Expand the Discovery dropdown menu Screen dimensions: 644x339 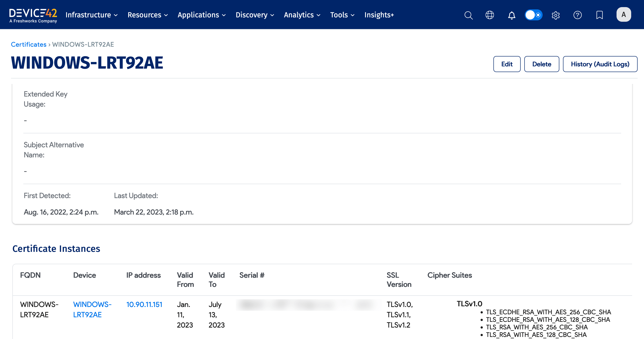click(x=255, y=15)
